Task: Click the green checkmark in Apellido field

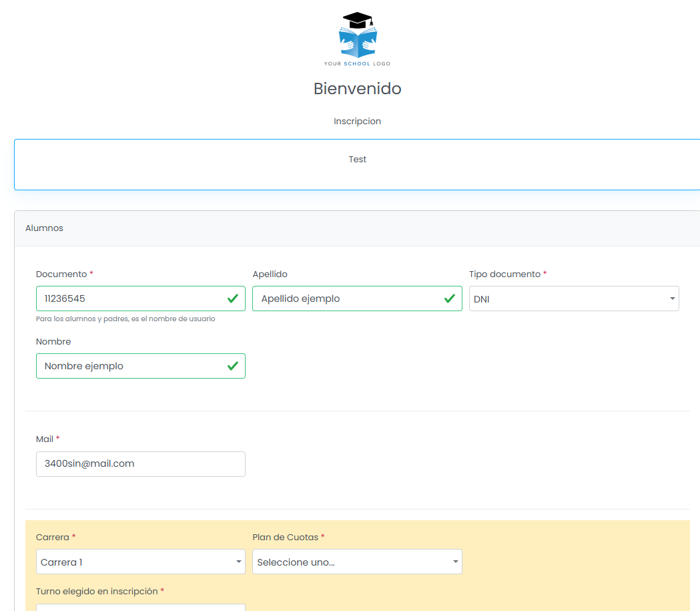Action: click(x=450, y=298)
